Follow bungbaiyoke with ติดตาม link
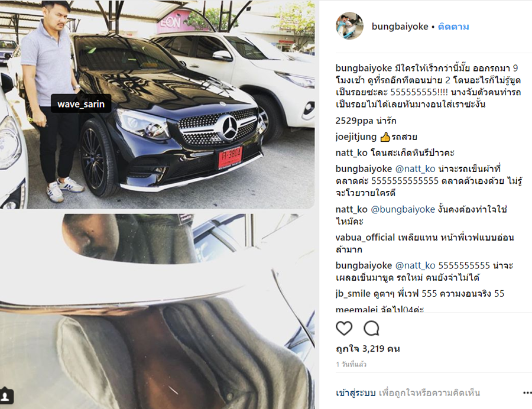The height and width of the screenshot is (409, 532). click(453, 27)
